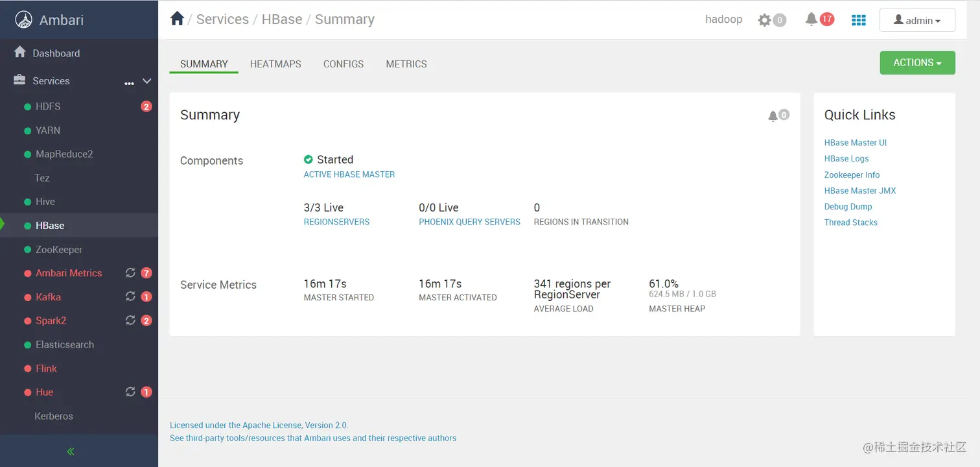This screenshot has height=467, width=980.
Task: Open the ACTIONS dropdown
Action: point(917,63)
